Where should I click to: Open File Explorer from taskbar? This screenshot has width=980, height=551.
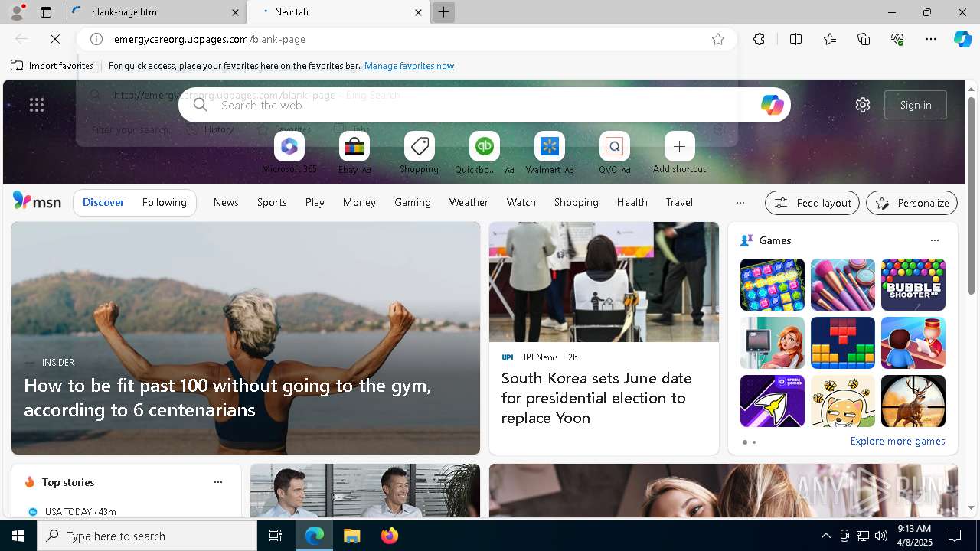pyautogui.click(x=351, y=536)
